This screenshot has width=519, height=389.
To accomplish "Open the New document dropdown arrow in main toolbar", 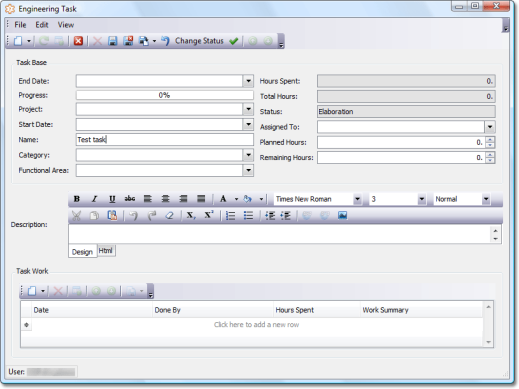I will (x=29, y=41).
